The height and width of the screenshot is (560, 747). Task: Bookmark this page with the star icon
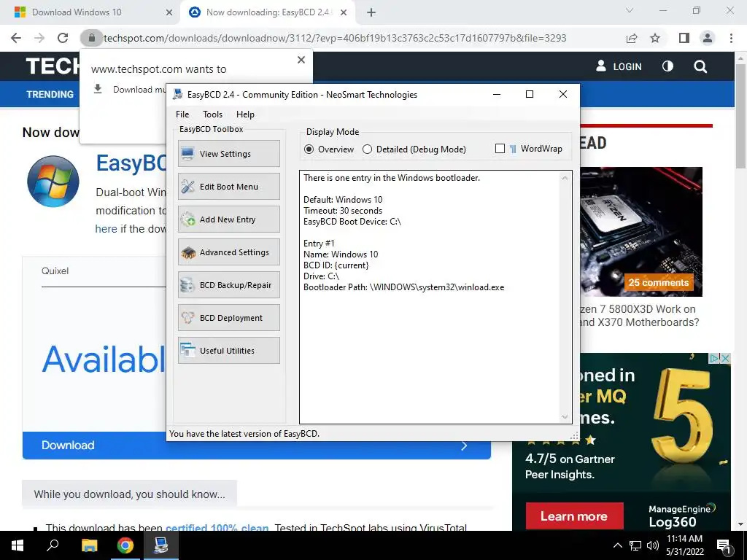655,38
